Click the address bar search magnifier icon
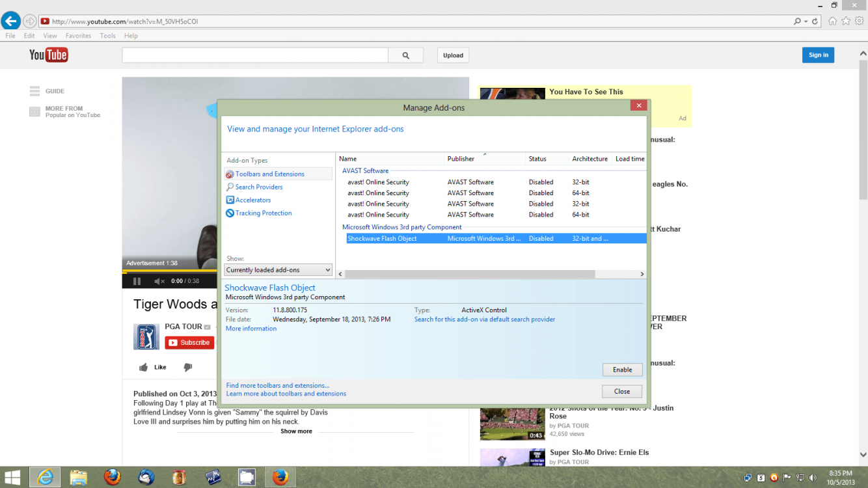This screenshot has height=488, width=868. (x=797, y=21)
